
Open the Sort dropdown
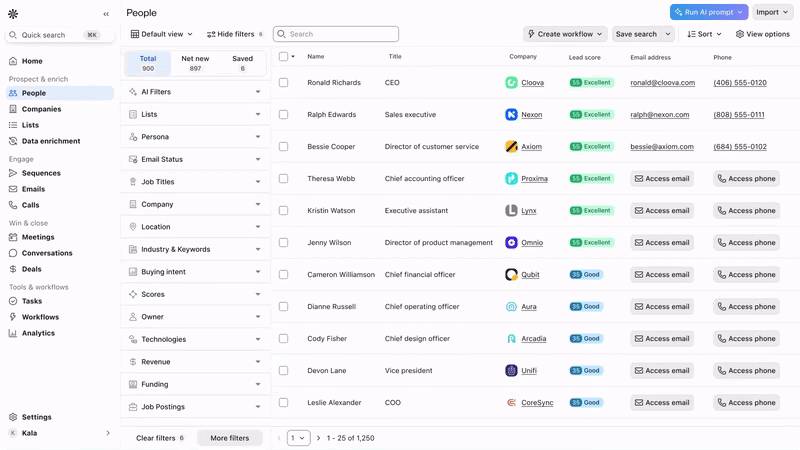pyautogui.click(x=704, y=34)
